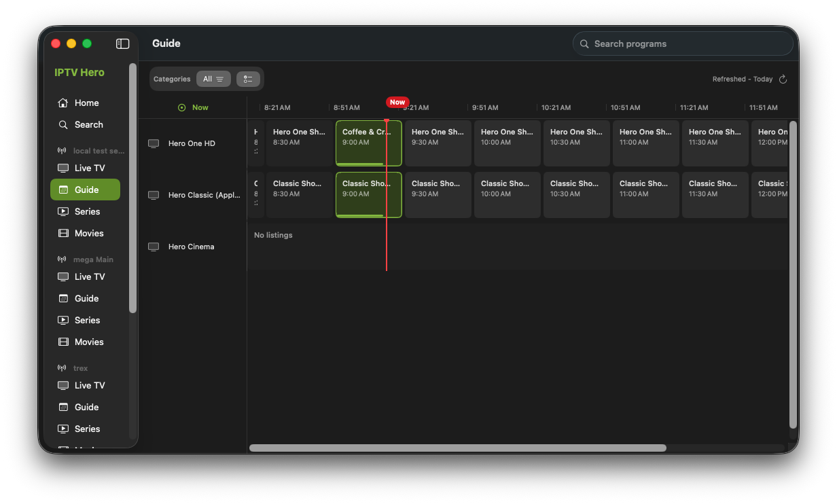This screenshot has width=837, height=504.
Task: Open Hero One Show at 10:00 AM
Action: (x=507, y=143)
